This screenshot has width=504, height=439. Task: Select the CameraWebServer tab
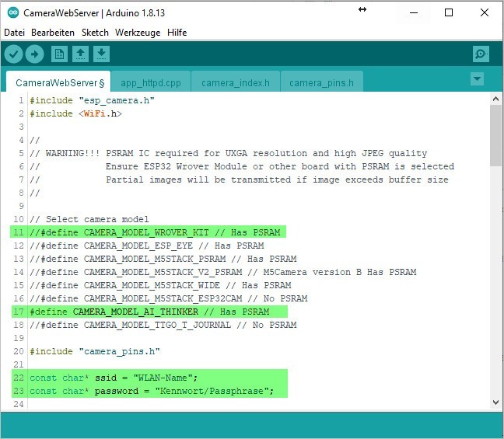59,82
